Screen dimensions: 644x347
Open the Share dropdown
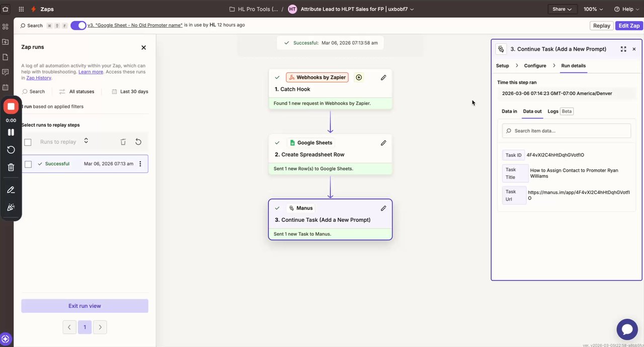pos(562,9)
